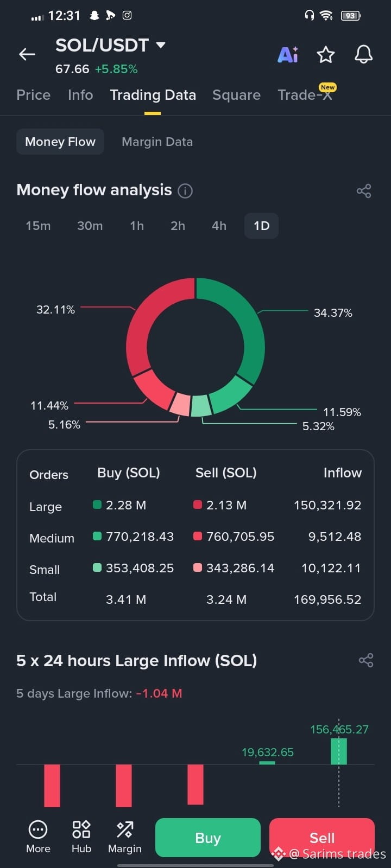Open the More menu icon
Viewport: 391px width, 868px height.
(38, 837)
